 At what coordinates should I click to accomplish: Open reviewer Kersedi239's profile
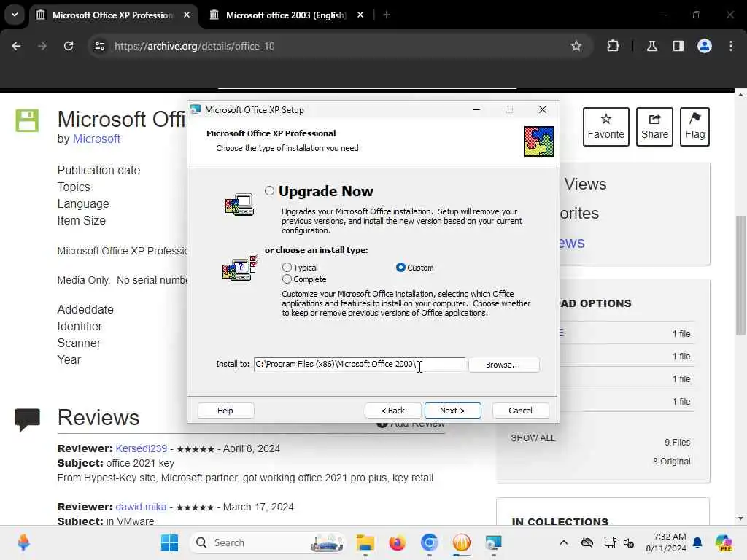142,448
